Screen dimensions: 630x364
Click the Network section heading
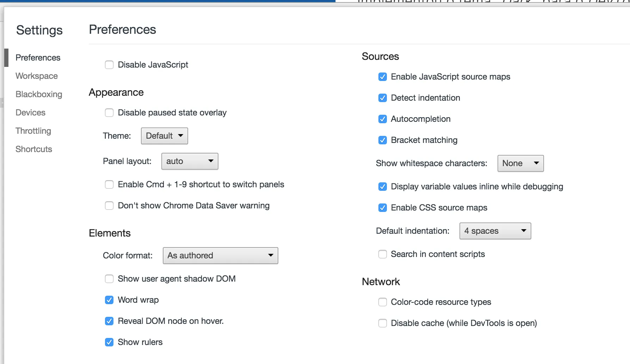point(381,282)
